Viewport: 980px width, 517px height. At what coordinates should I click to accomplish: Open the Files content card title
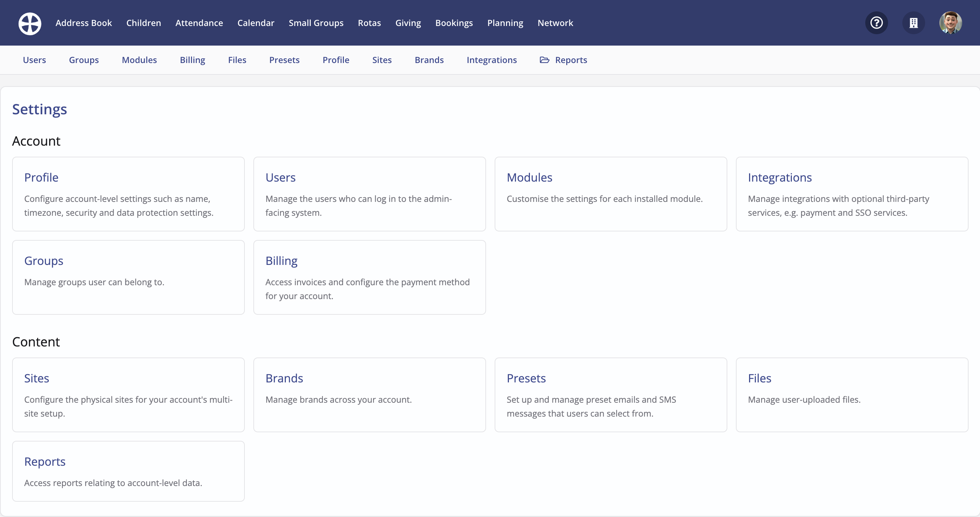(759, 378)
